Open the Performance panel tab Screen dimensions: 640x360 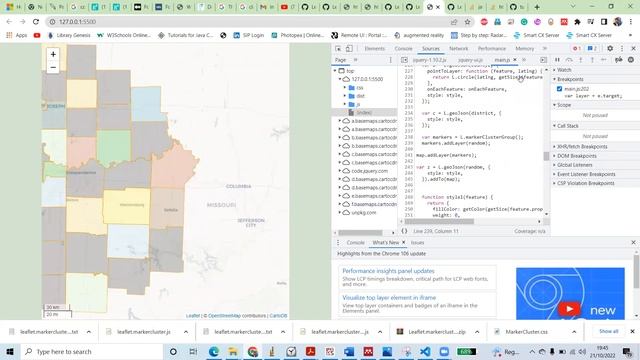tap(491, 49)
